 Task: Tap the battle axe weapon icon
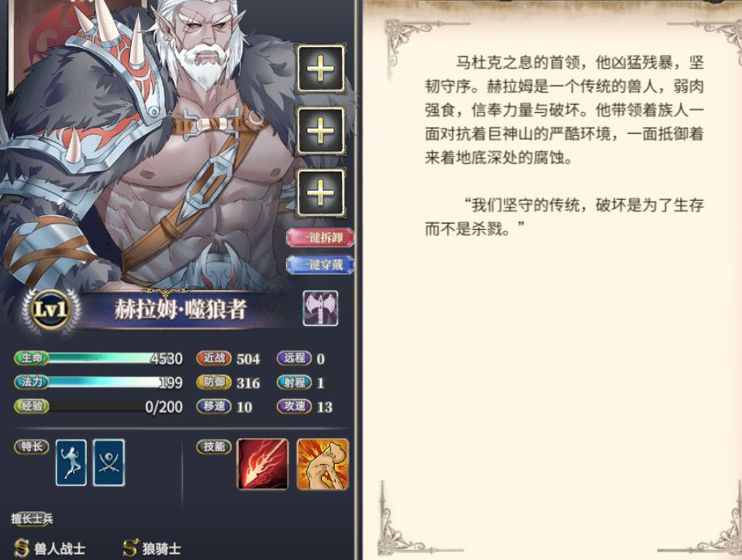point(320,308)
